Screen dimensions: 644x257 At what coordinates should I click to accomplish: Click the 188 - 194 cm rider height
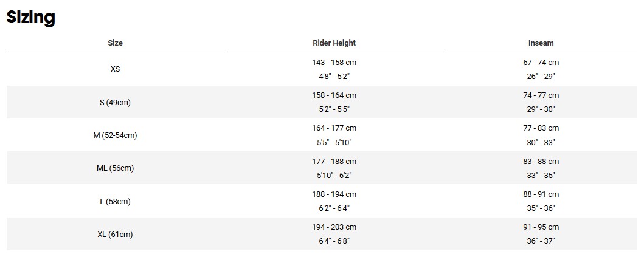click(334, 194)
